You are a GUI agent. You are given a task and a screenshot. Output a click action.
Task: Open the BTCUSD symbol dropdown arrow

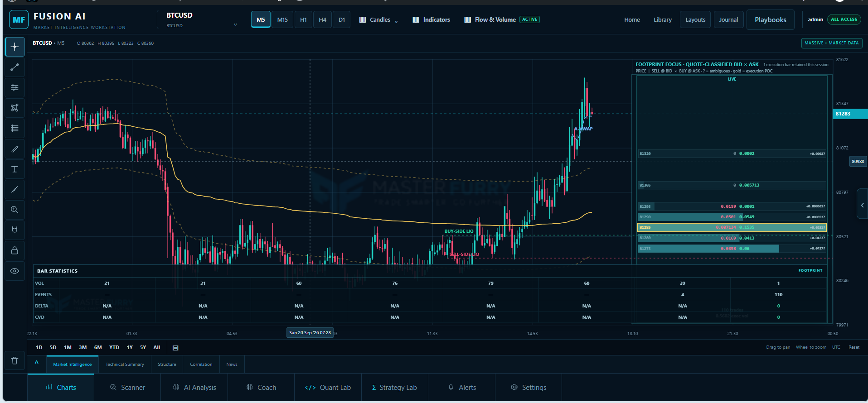click(x=235, y=25)
